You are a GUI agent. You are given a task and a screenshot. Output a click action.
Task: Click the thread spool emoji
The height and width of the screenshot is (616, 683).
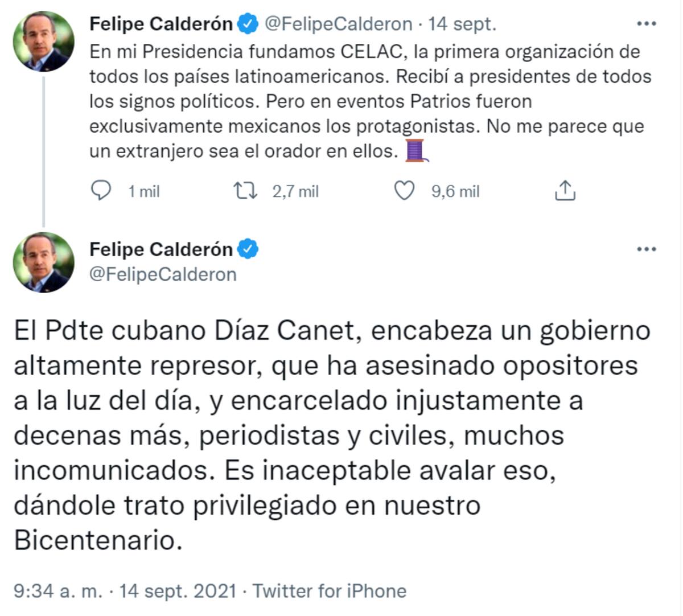pyautogui.click(x=416, y=151)
